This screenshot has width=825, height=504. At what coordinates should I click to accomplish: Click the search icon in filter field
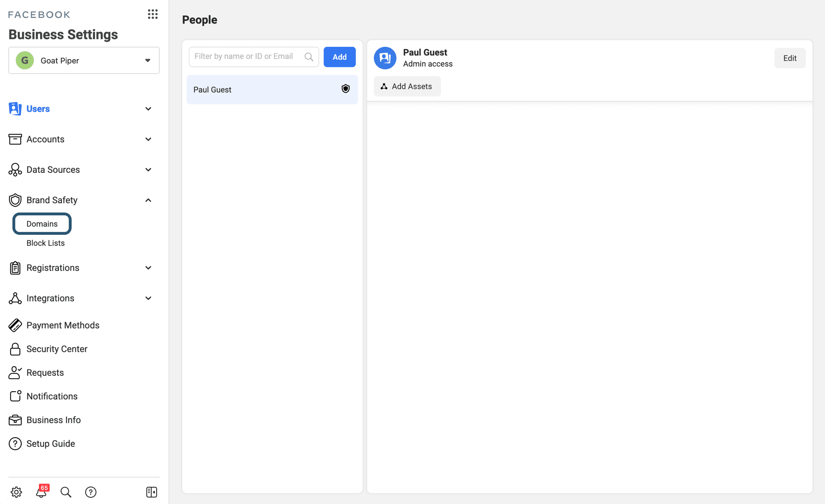(309, 57)
